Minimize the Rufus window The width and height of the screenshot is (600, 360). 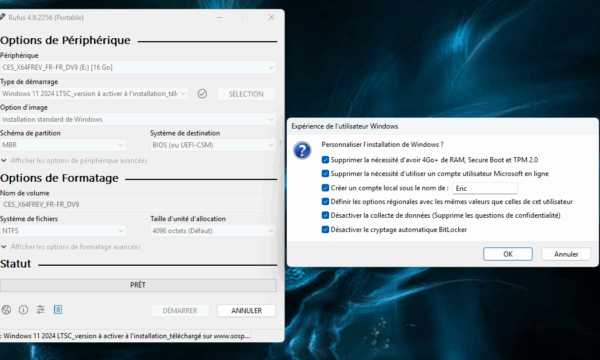click(219, 17)
